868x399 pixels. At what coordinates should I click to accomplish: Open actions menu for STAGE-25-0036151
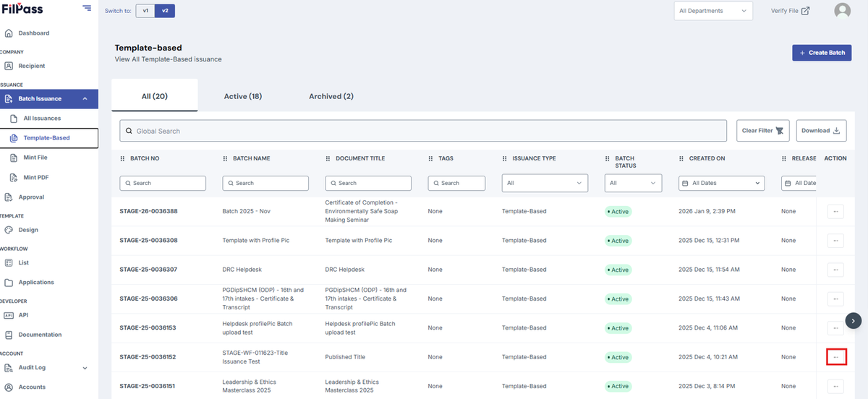coord(835,386)
